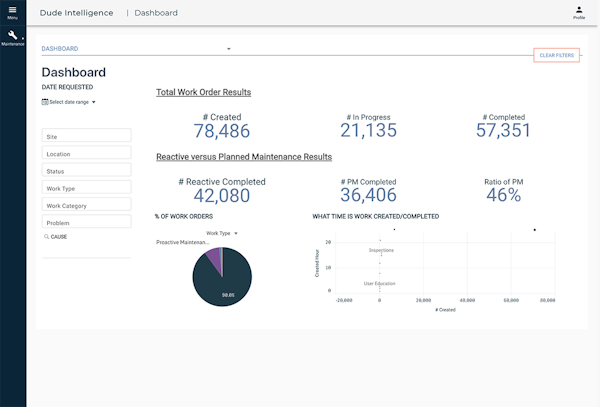This screenshot has width=600, height=407.
Task: Click the CAUSE search magnifier icon
Action: click(x=46, y=237)
